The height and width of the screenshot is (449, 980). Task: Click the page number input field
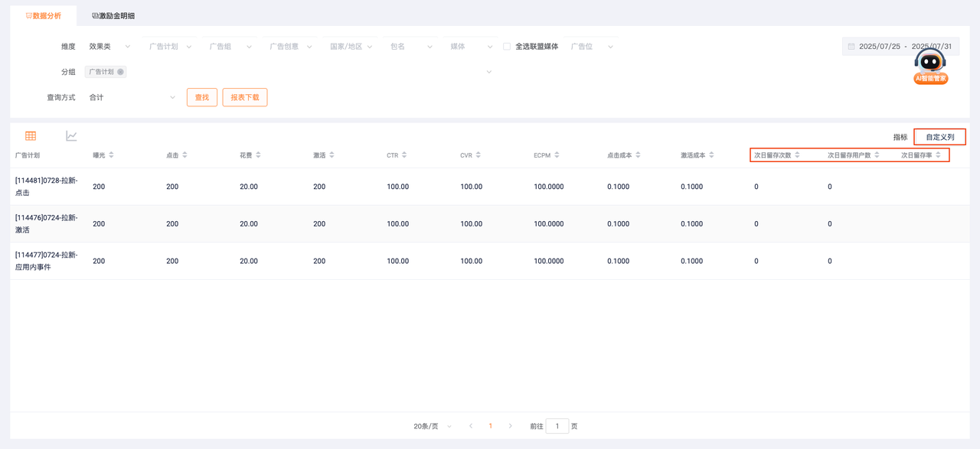pos(557,426)
